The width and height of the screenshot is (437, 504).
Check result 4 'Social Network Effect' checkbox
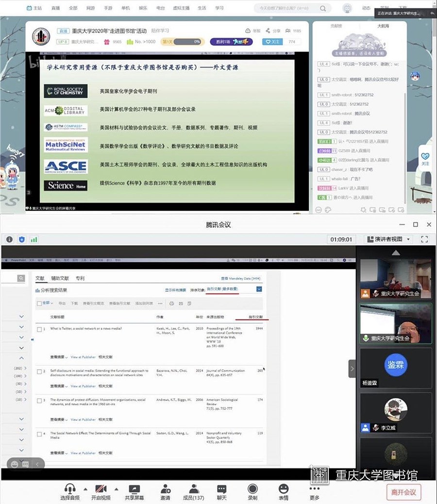[39, 434]
